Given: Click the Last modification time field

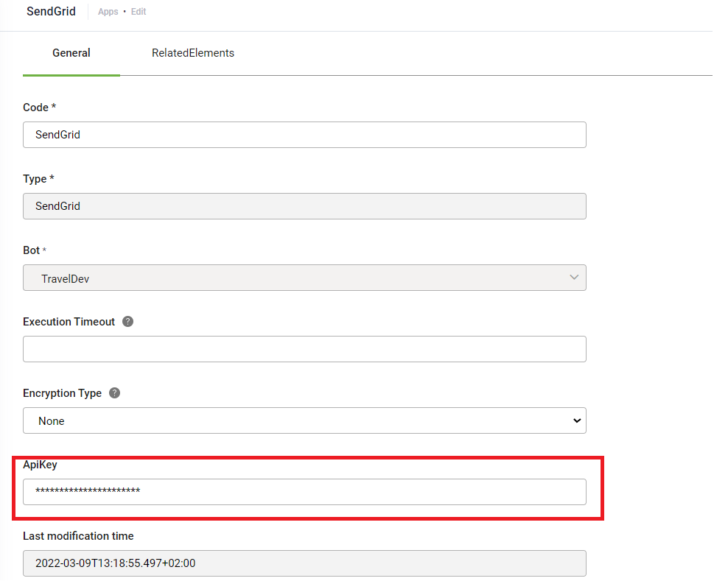Looking at the screenshot, I should tap(304, 564).
